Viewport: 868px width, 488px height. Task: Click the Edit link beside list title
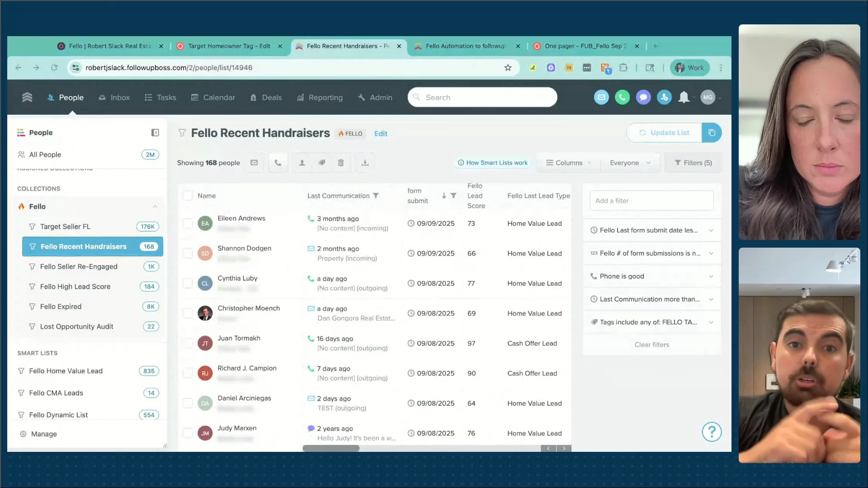point(381,133)
